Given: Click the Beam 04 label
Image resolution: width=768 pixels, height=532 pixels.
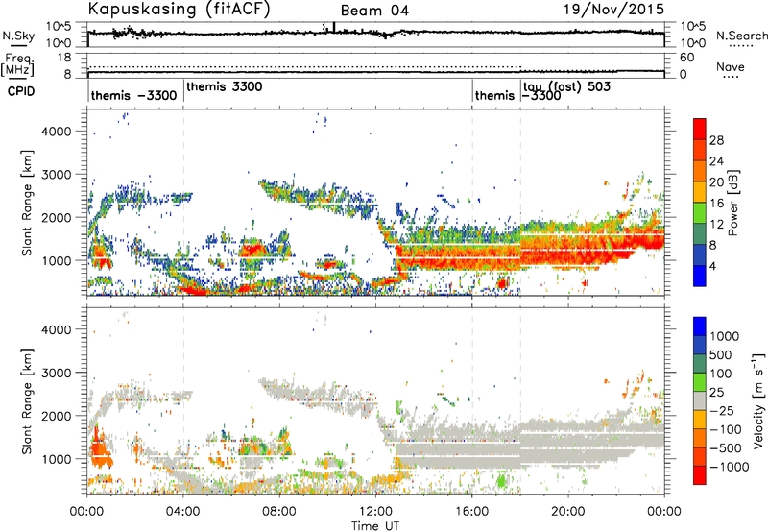Looking at the screenshot, I should 374,11.
